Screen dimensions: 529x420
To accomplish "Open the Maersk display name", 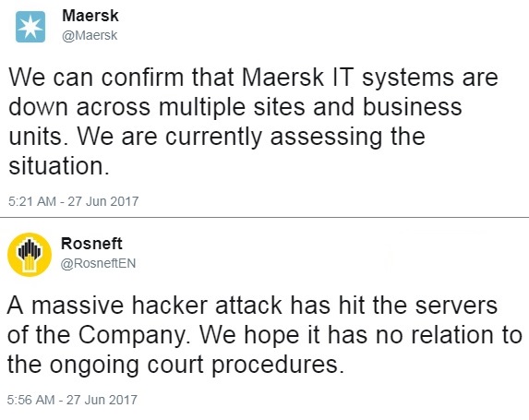I will point(90,16).
